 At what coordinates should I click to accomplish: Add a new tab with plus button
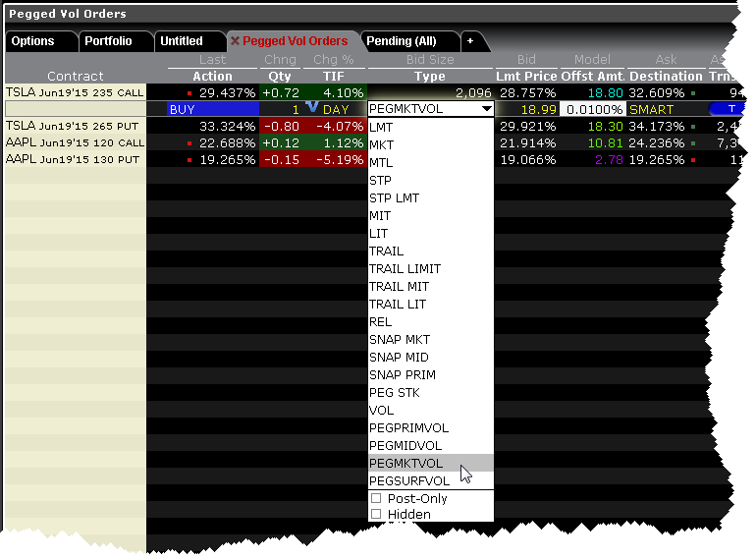[469, 41]
